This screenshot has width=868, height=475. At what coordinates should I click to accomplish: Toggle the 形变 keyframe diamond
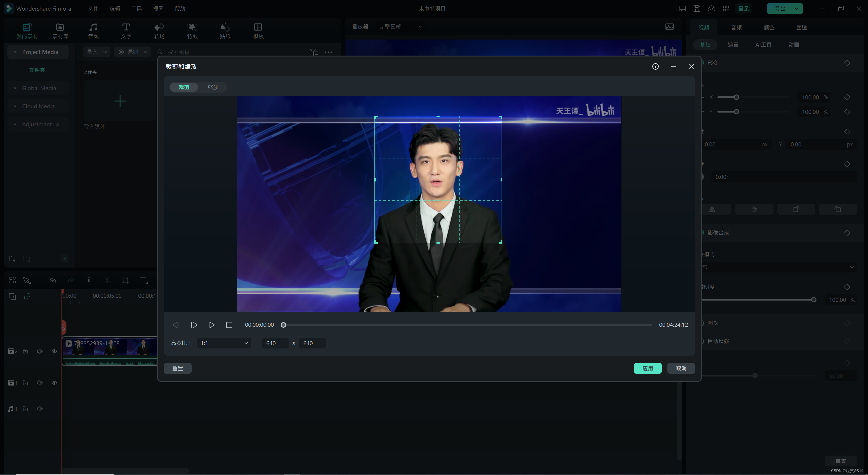point(847,63)
